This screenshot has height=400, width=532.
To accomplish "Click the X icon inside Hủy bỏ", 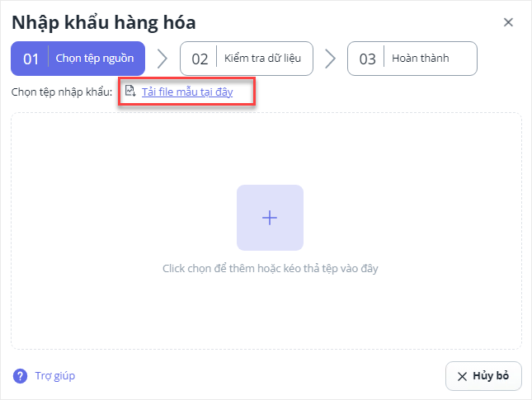I will (x=462, y=376).
